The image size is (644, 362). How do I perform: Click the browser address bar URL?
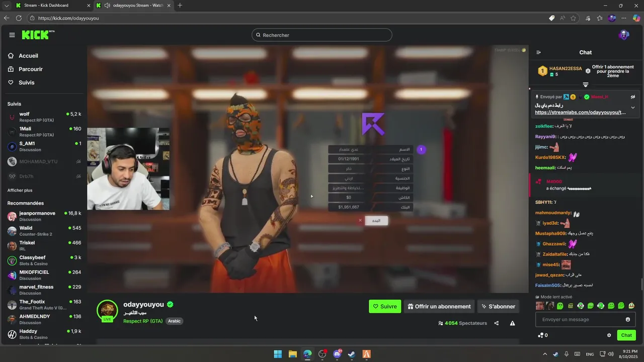(x=68, y=18)
